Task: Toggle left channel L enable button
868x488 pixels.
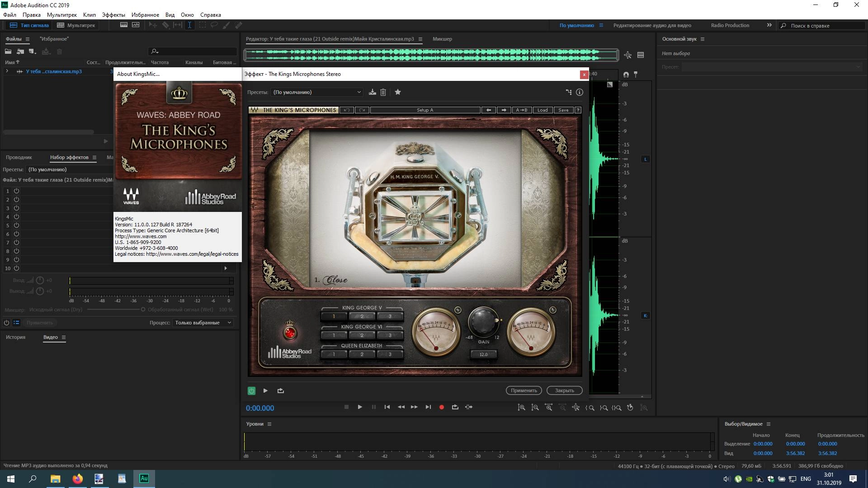Action: tap(646, 159)
